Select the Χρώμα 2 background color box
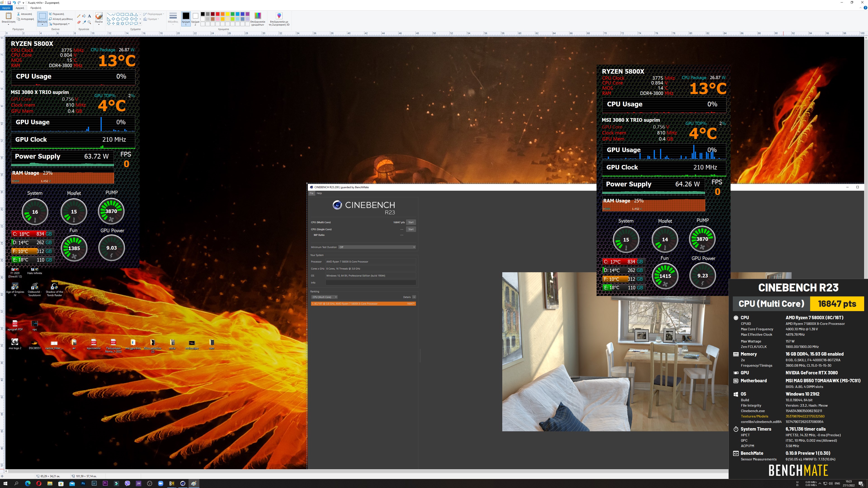This screenshot has width=868, height=488. click(x=195, y=19)
